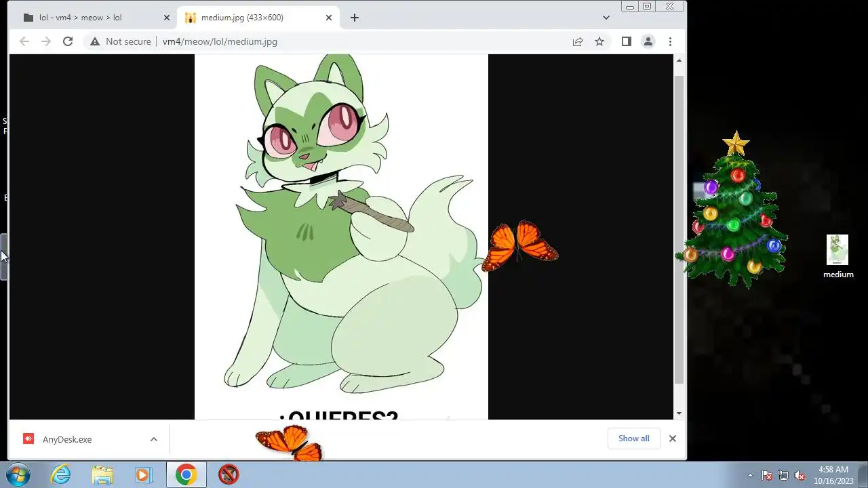Click the vertical scrollbar down arrow
The height and width of the screenshot is (488, 868).
point(679,413)
